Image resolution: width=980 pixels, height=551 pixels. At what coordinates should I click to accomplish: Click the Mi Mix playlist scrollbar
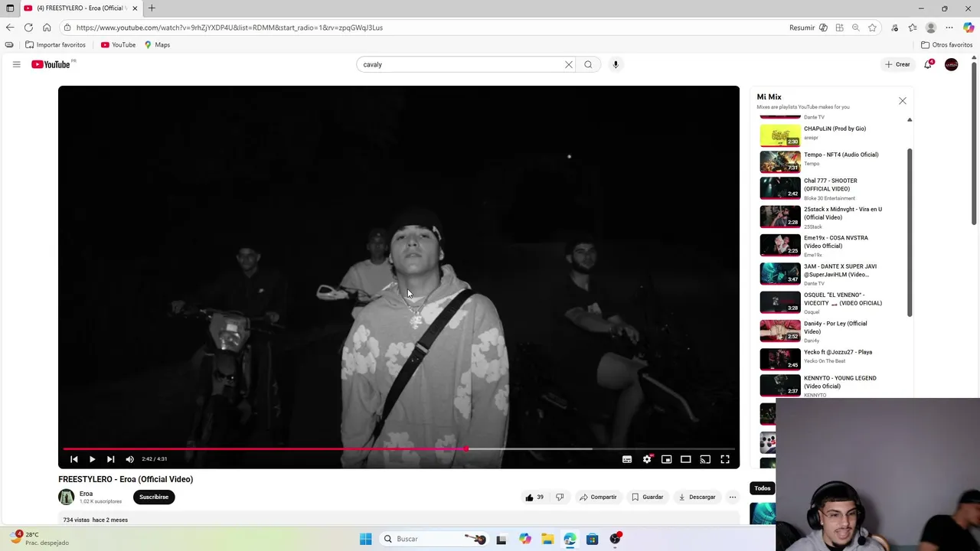(x=910, y=232)
